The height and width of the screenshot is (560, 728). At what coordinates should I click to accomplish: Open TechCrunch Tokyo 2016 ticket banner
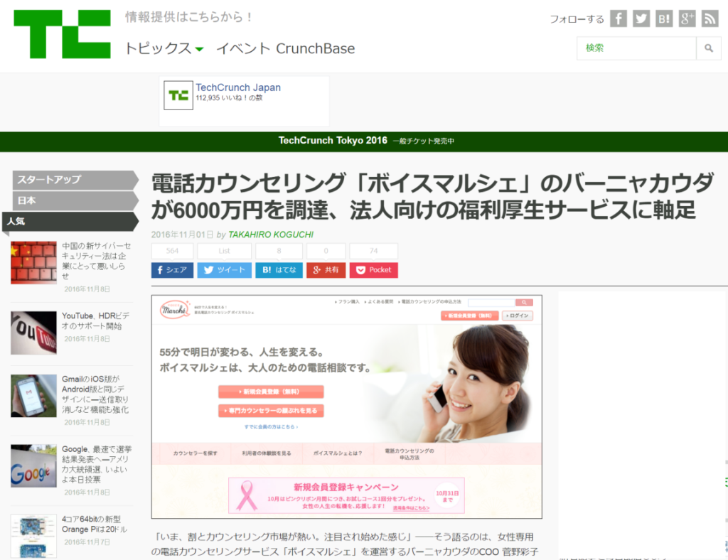tap(366, 141)
